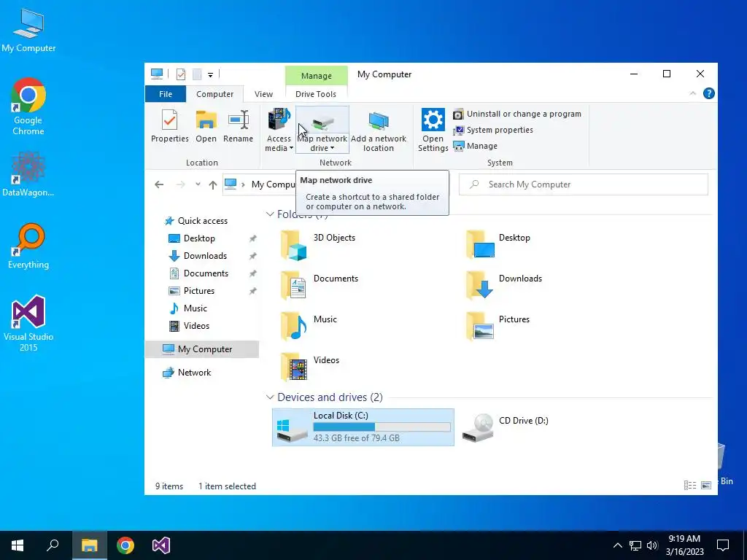Viewport: 747px width, 560px height.
Task: Select Local Disk (C:) drive
Action: point(363,427)
